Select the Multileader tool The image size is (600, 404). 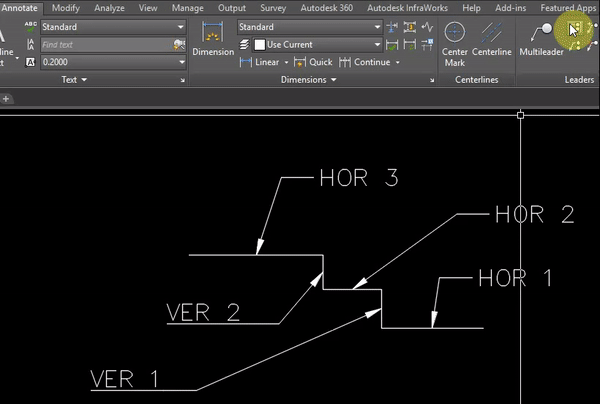(x=541, y=39)
